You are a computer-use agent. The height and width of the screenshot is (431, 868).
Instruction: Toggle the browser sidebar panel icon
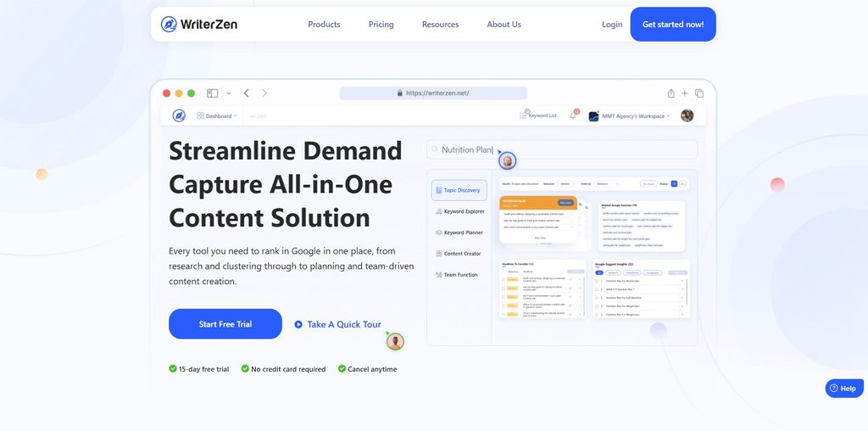(213, 93)
